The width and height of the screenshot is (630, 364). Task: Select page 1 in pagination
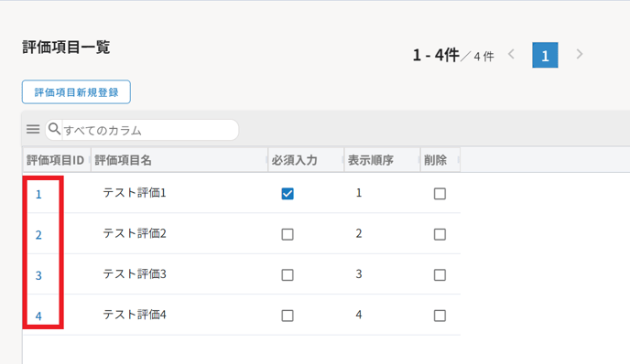545,55
